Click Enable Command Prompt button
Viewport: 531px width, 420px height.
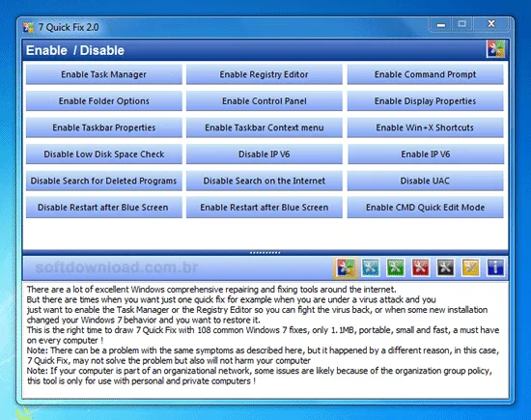pos(426,74)
